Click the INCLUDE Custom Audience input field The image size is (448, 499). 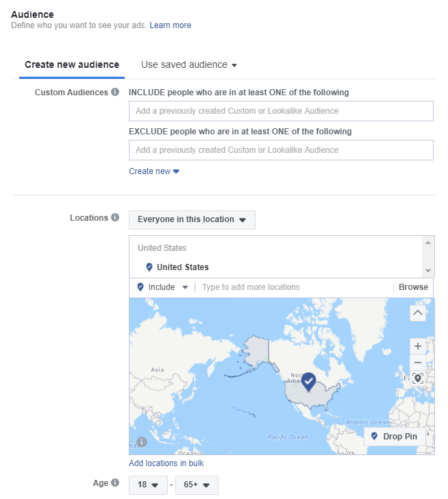tap(281, 111)
